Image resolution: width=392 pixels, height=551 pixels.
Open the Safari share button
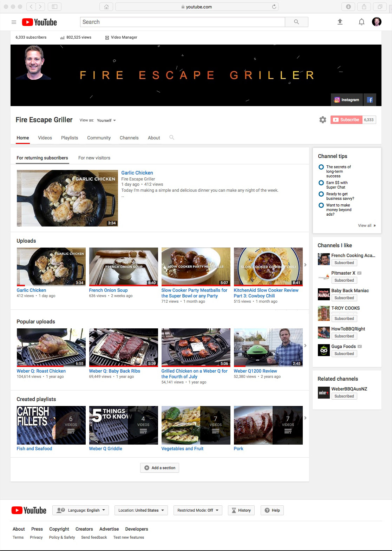click(364, 7)
